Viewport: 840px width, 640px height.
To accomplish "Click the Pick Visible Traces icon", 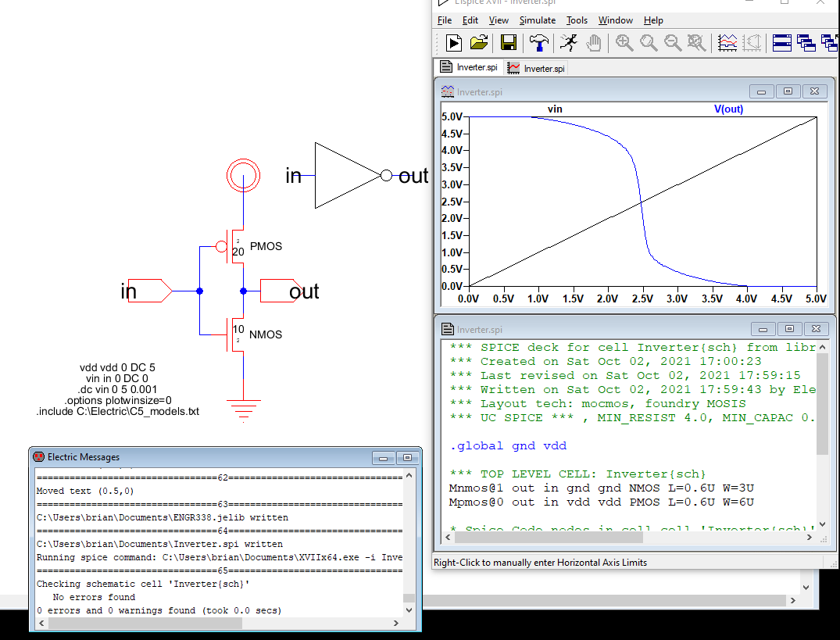I will 727,43.
